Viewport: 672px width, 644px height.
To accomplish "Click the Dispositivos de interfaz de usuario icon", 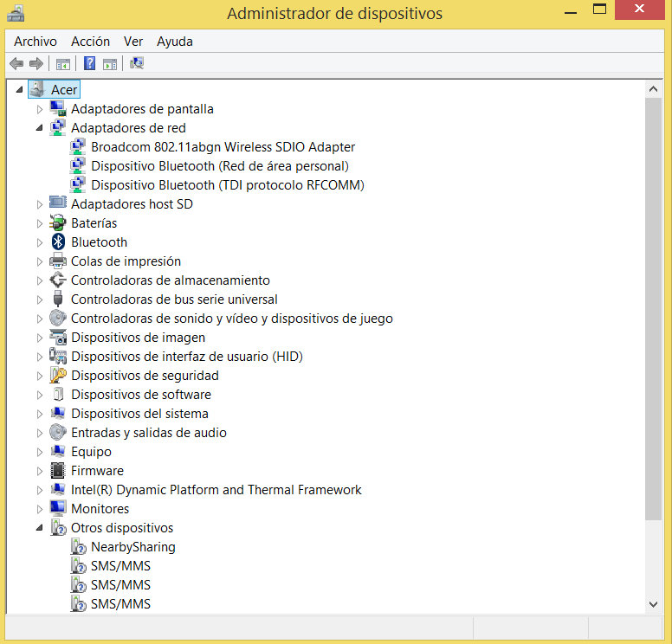I will point(58,356).
